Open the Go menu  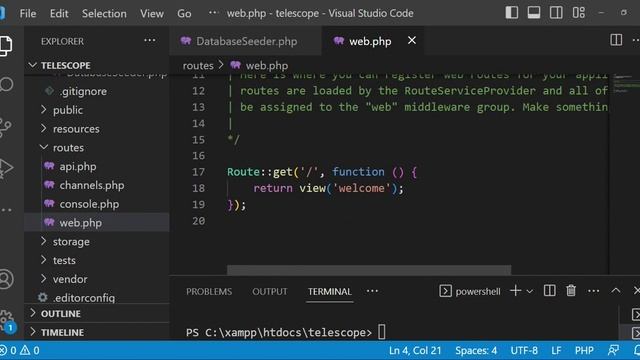184,13
